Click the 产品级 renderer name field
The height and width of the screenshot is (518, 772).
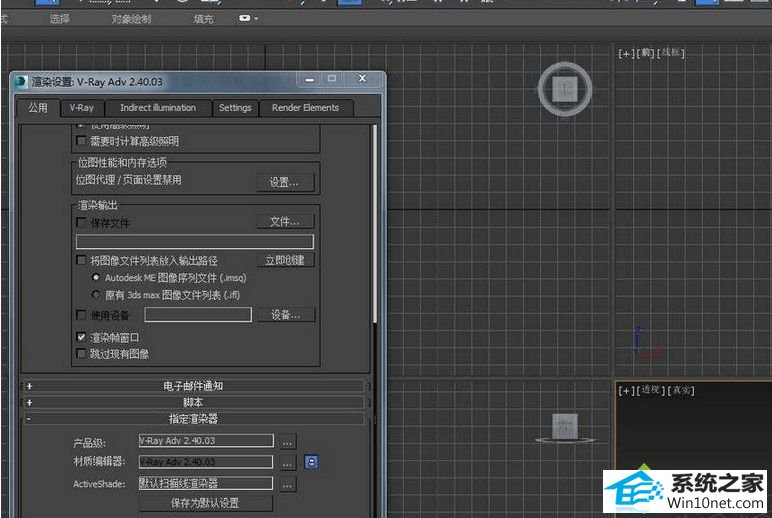206,441
